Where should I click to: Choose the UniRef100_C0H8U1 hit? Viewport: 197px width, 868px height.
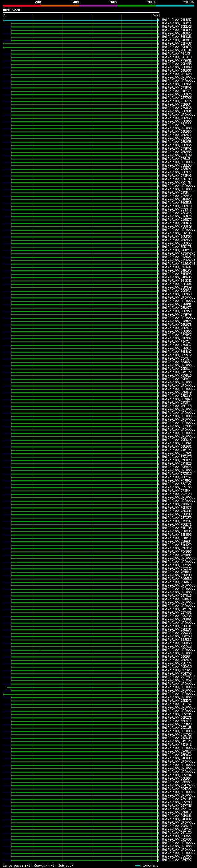pos(177,816)
